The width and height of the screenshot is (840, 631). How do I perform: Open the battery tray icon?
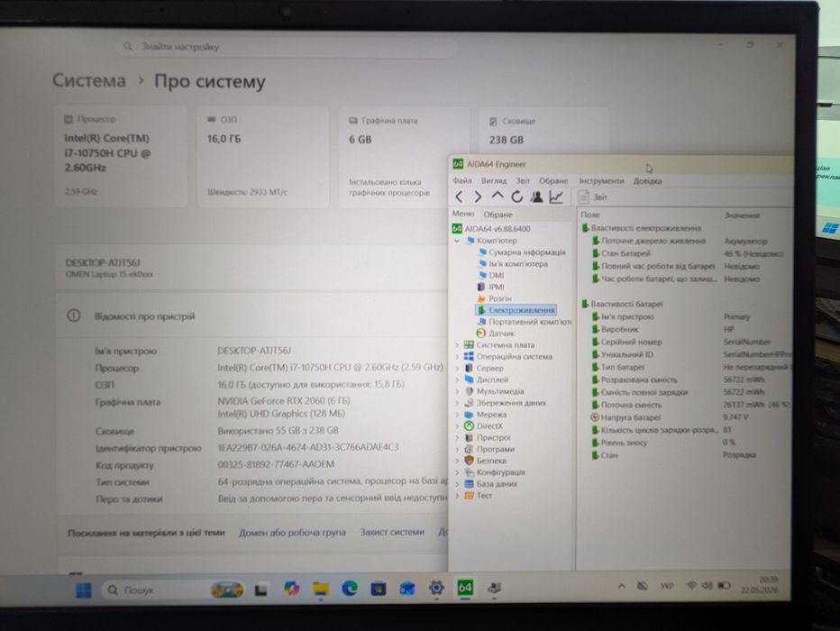pyautogui.click(x=725, y=585)
